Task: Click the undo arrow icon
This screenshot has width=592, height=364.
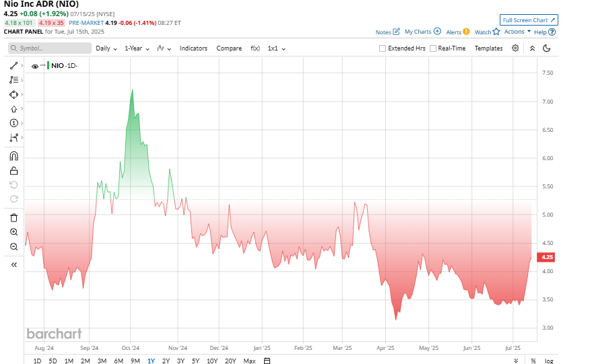Action: [13, 185]
